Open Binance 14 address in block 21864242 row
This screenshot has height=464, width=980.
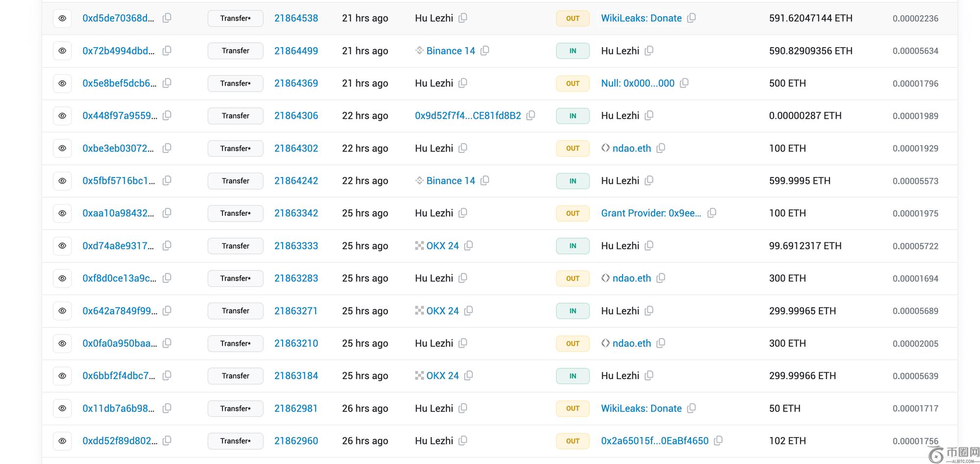[450, 180]
